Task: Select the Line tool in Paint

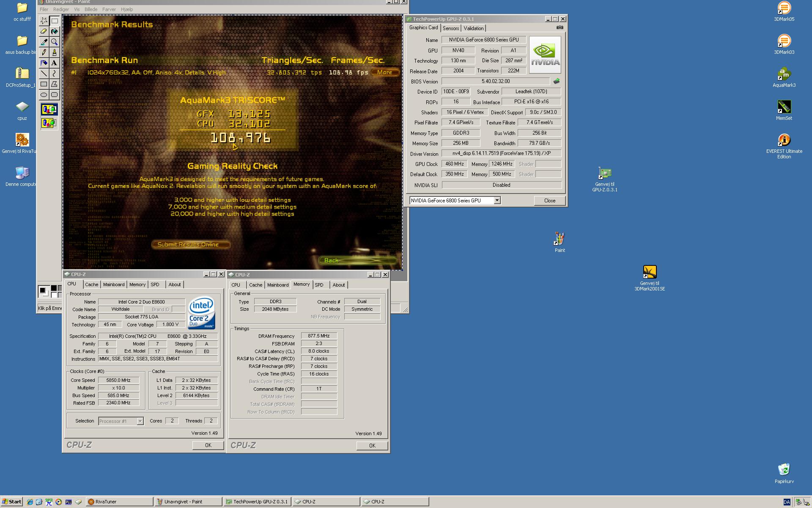Action: 44,74
